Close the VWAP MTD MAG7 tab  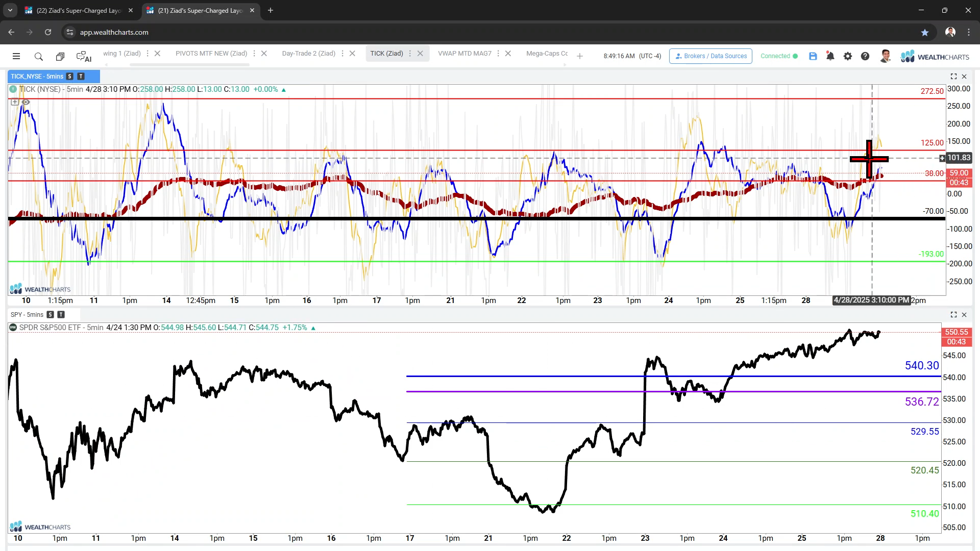508,54
